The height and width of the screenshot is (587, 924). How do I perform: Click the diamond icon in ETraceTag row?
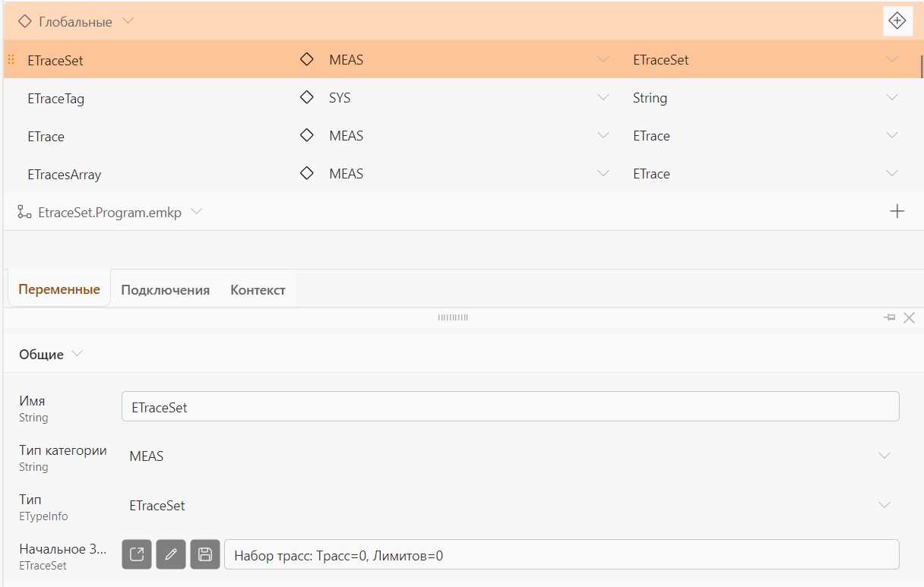pyautogui.click(x=307, y=97)
